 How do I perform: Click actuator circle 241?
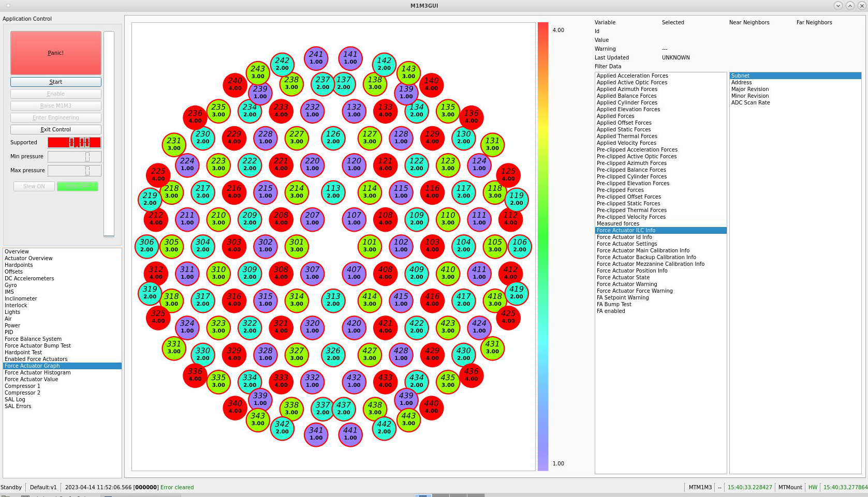point(316,57)
